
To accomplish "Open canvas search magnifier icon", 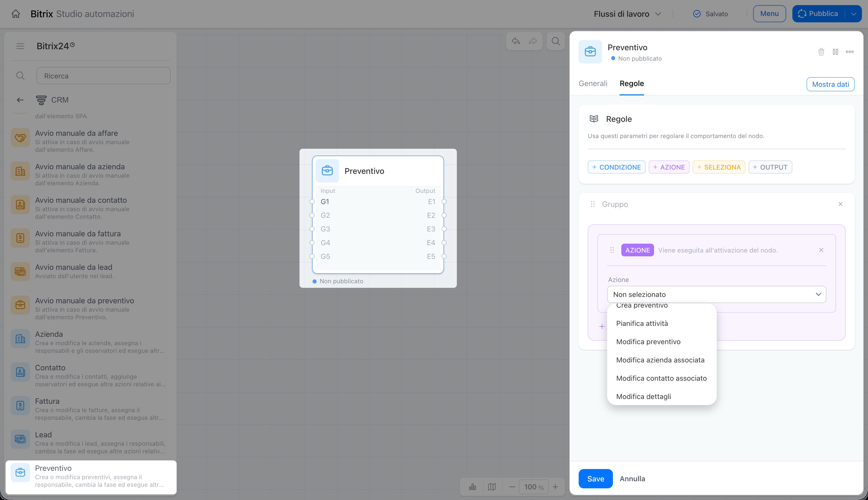I will tap(556, 41).
